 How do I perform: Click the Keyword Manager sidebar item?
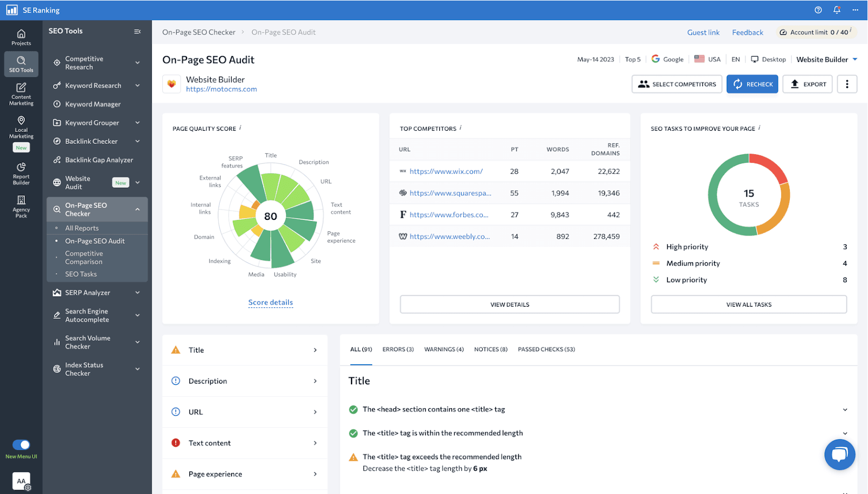coord(93,104)
